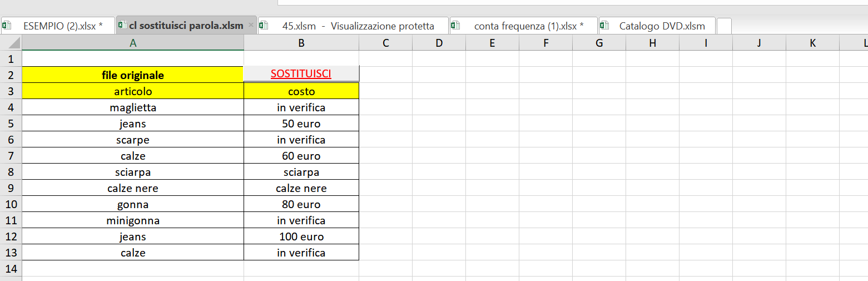Select the file originale cell
Image resolution: width=868 pixels, height=281 pixels.
click(x=133, y=75)
